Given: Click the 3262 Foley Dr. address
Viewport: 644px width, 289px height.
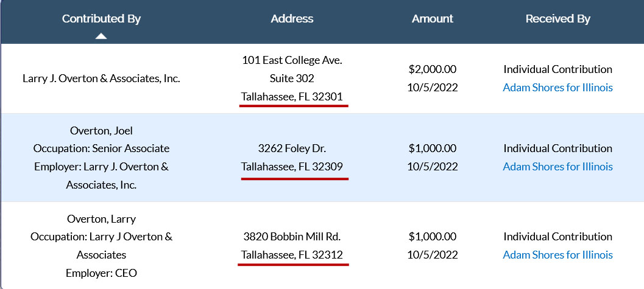Looking at the screenshot, I should coord(292,148).
